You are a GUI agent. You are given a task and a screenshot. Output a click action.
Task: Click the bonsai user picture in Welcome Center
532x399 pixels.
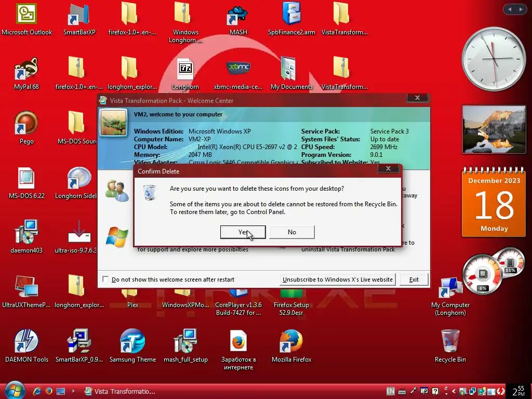click(x=113, y=123)
